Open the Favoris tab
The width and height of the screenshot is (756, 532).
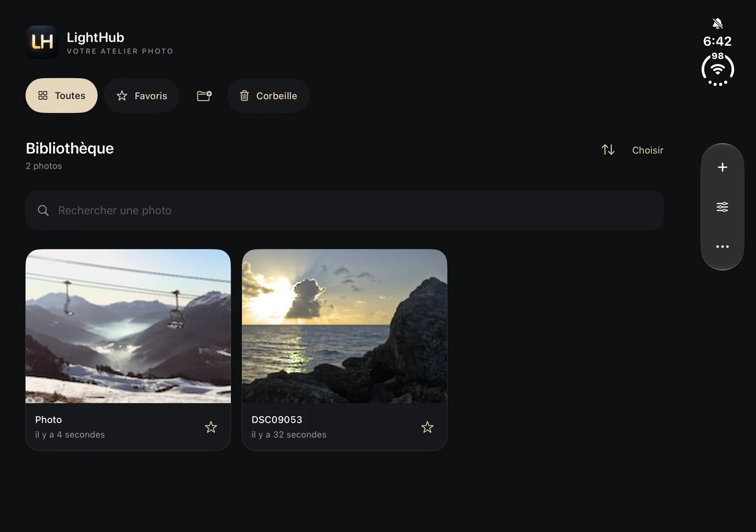click(142, 95)
